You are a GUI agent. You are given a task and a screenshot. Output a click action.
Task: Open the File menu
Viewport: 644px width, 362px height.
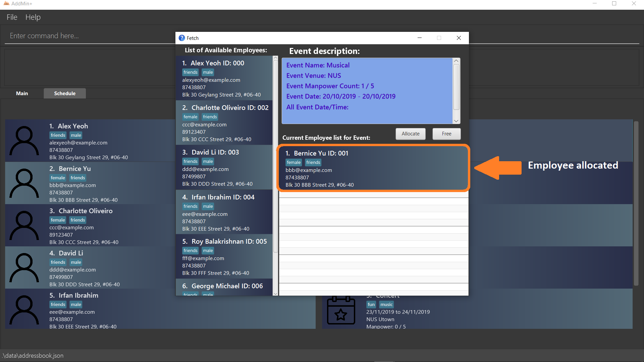[x=12, y=17]
